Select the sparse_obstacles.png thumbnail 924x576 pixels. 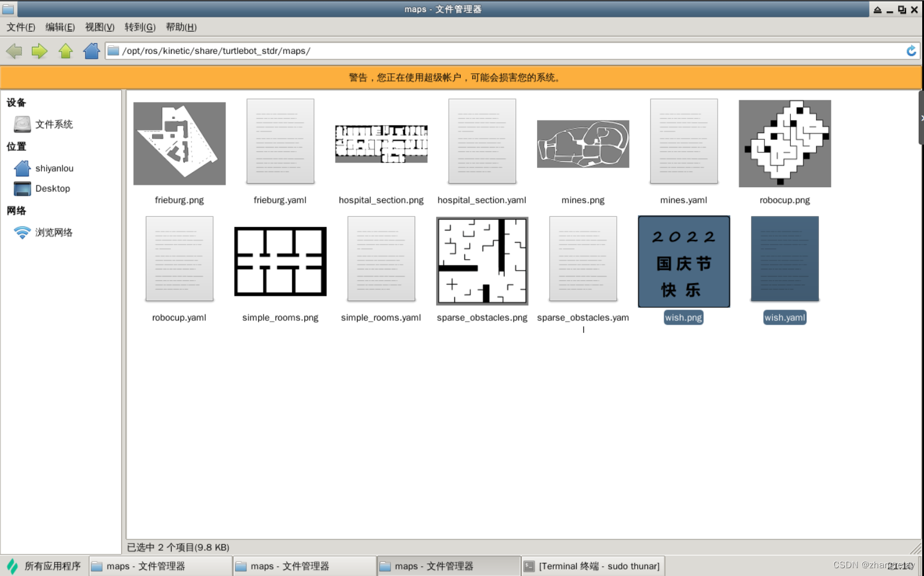482,262
